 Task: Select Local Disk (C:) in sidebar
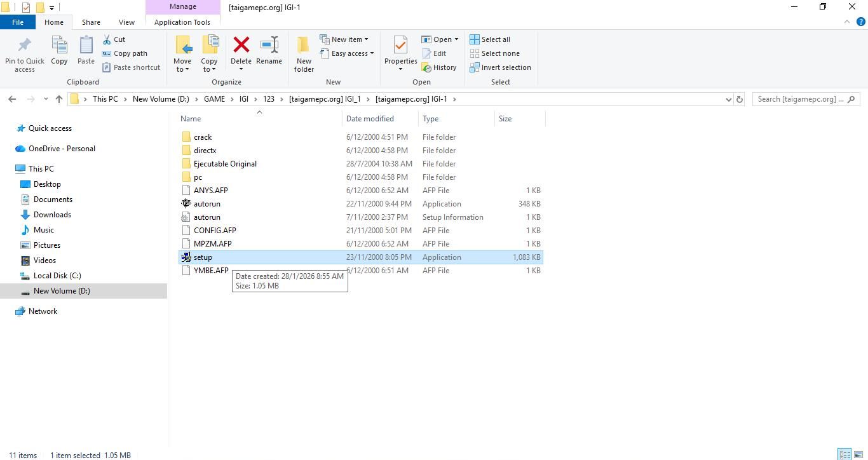[x=57, y=276]
